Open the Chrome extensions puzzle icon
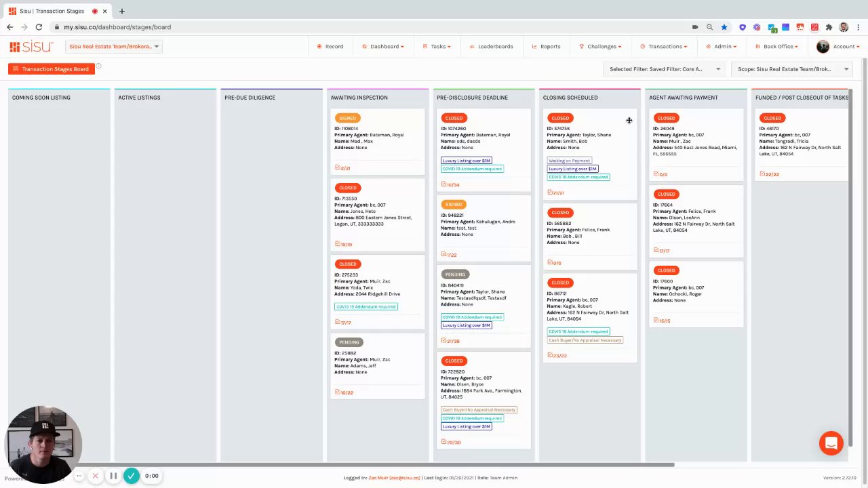This screenshot has width=868, height=488. point(829,27)
